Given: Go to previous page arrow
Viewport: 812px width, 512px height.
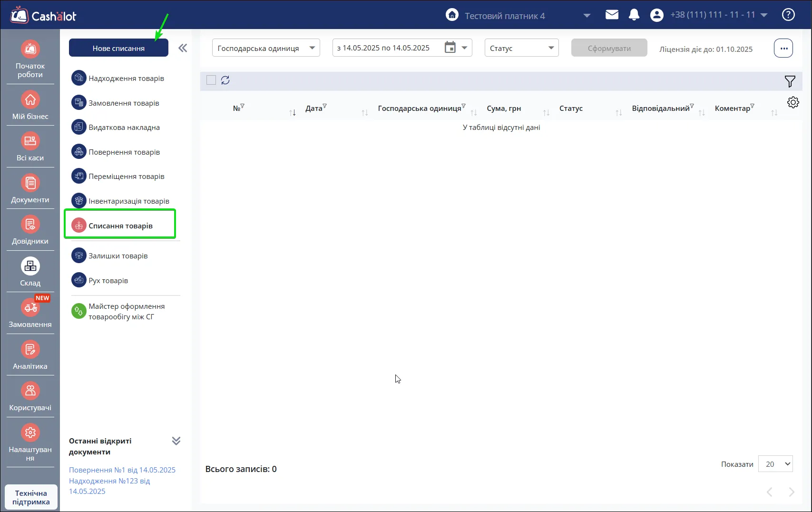Looking at the screenshot, I should (769, 492).
